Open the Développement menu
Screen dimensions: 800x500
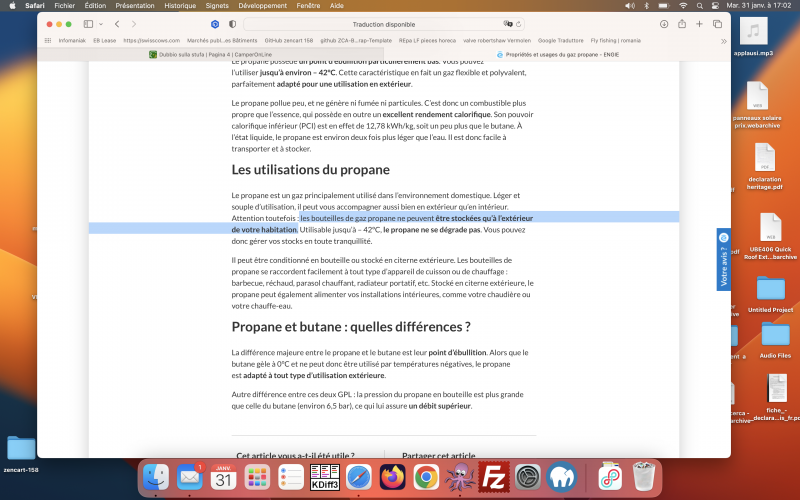click(x=262, y=6)
